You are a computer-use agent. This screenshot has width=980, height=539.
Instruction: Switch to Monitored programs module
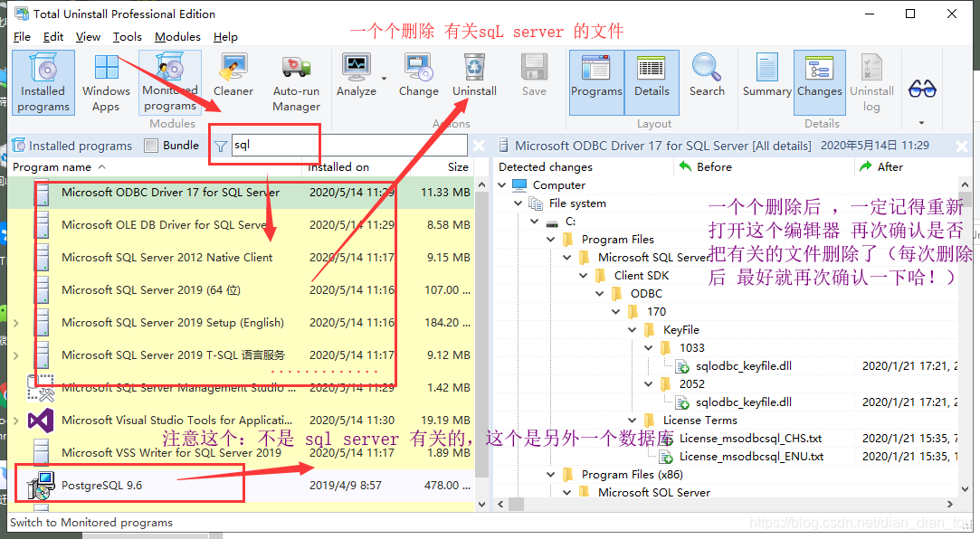click(x=170, y=83)
